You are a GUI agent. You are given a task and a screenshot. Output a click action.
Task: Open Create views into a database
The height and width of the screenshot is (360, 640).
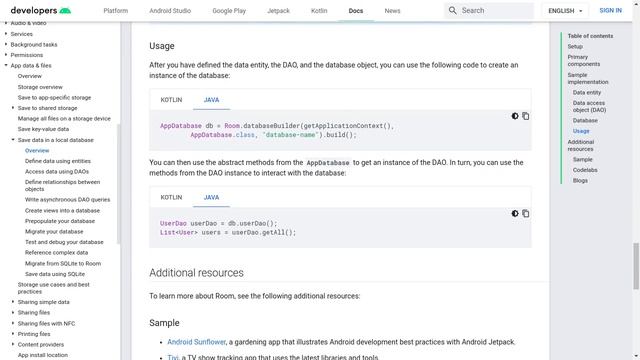pos(62,211)
